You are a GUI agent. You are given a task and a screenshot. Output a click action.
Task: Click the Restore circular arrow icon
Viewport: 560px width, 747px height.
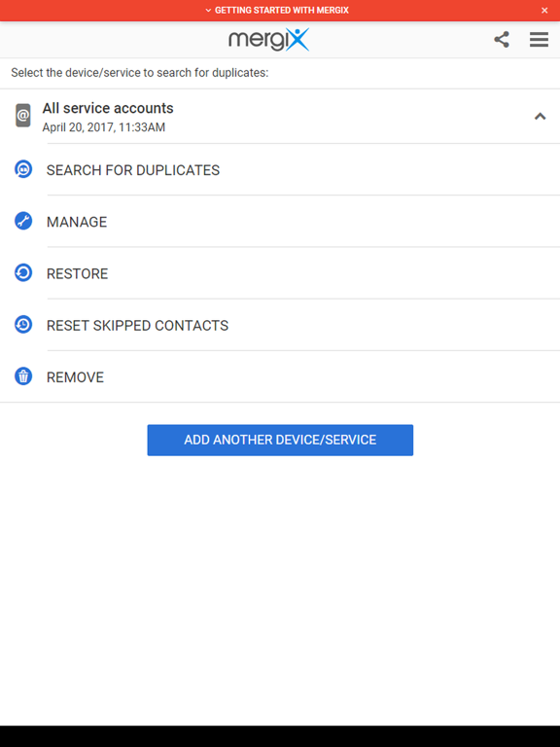[23, 273]
